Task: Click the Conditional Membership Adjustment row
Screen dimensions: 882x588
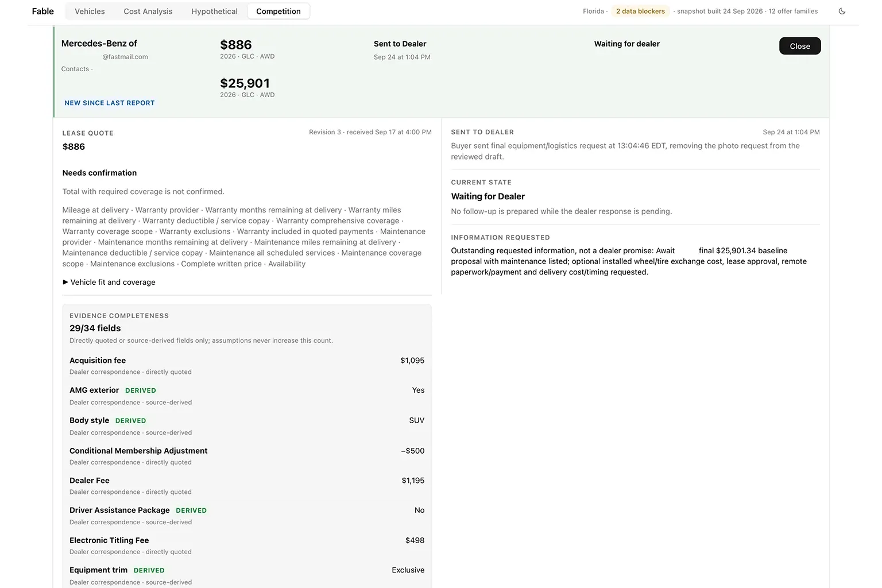Action: (247, 456)
